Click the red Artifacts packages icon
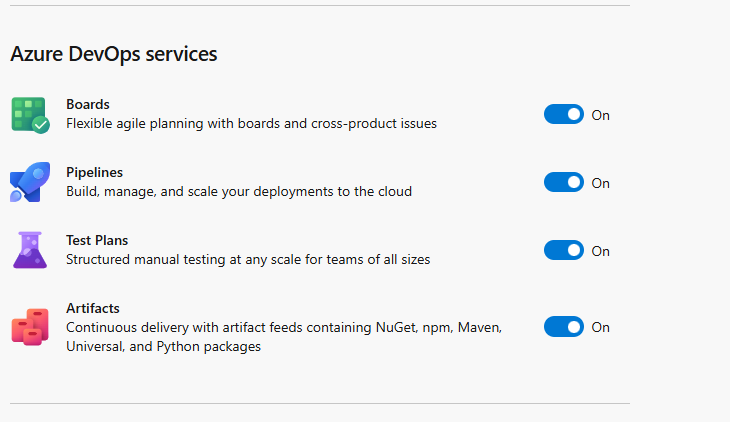Viewport: 730px width, 422px height. pyautogui.click(x=30, y=327)
